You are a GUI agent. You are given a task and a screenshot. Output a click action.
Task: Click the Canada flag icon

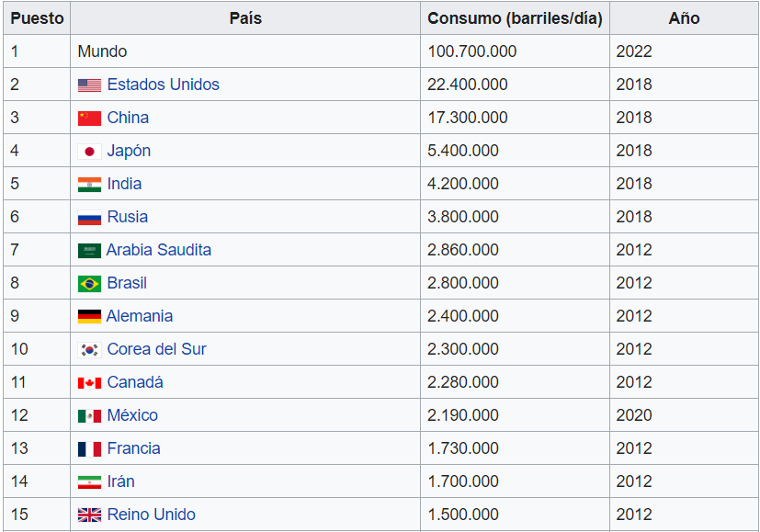coord(88,382)
